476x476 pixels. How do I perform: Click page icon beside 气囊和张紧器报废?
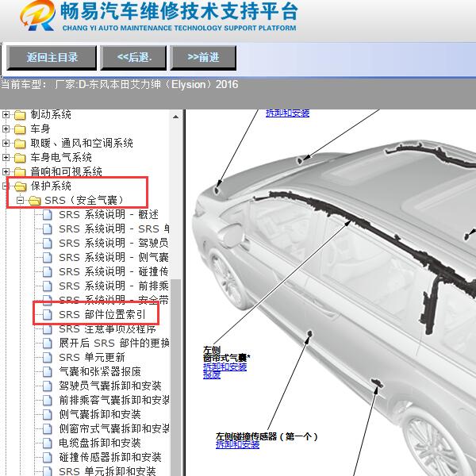pyautogui.click(x=47, y=371)
